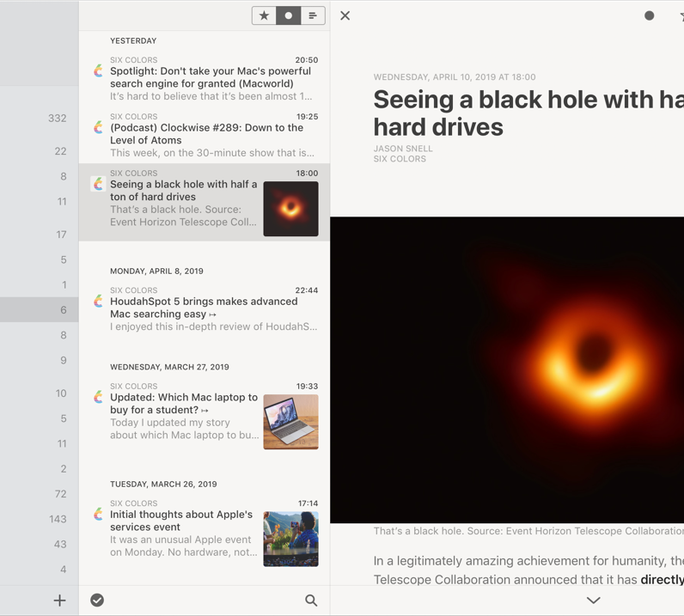Go to next article chevron
Viewport: 684px width, 616px height.
(x=593, y=601)
